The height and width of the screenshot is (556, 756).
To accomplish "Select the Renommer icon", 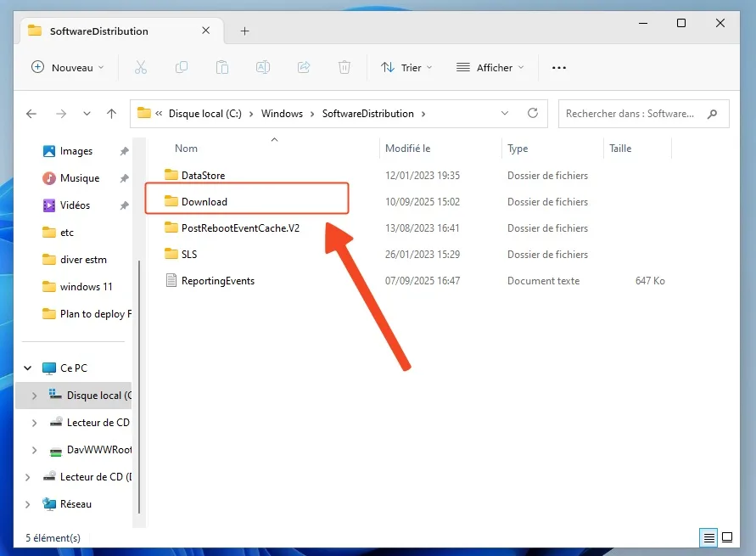I will 263,67.
